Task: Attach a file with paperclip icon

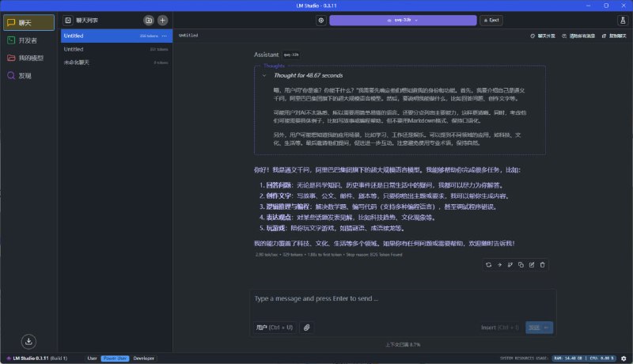Action: 307,328
